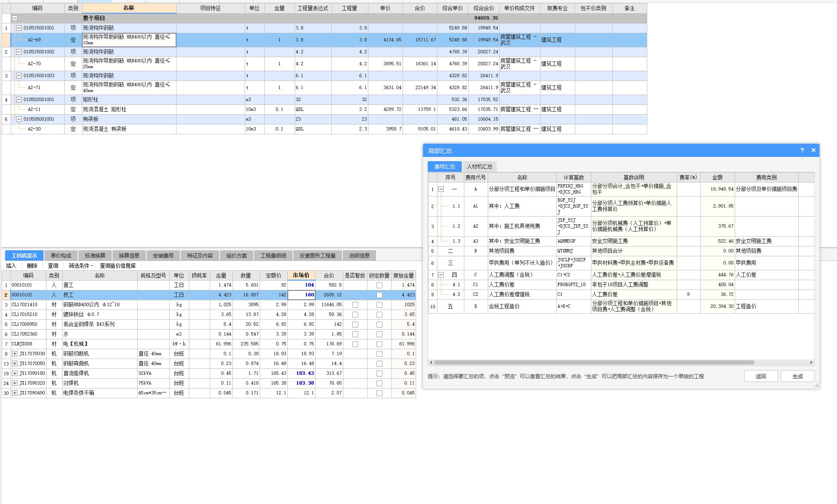Collapse fee row 四 人工费调整
This screenshot has height=504, width=837.
441,275
